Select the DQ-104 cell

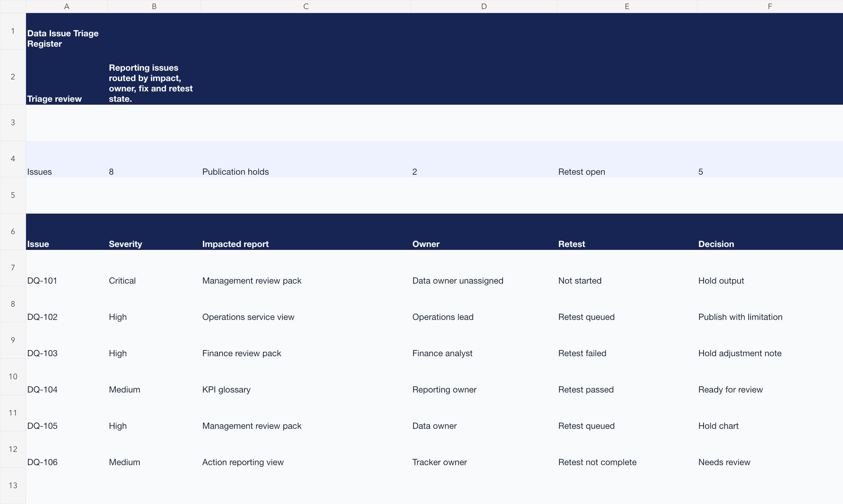66,377
